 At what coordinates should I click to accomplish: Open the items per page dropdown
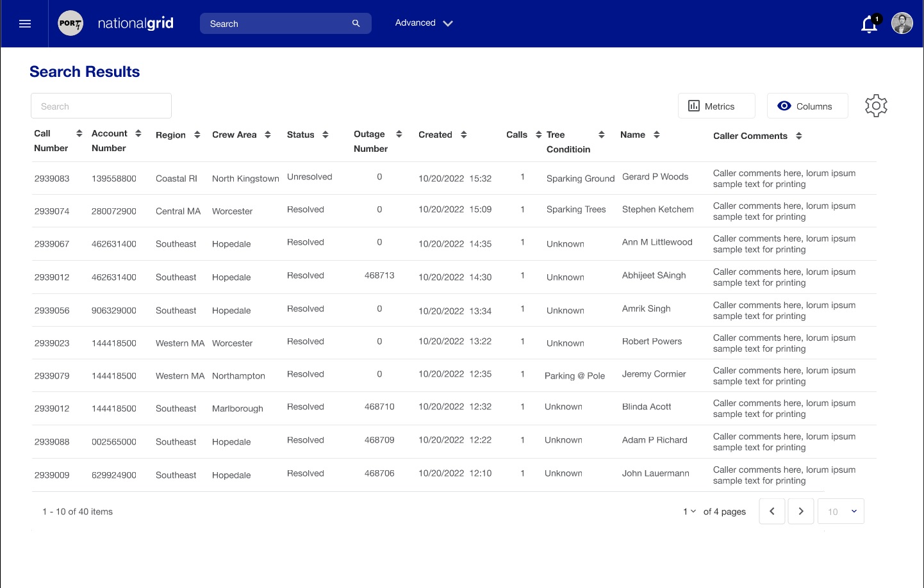pyautogui.click(x=841, y=511)
